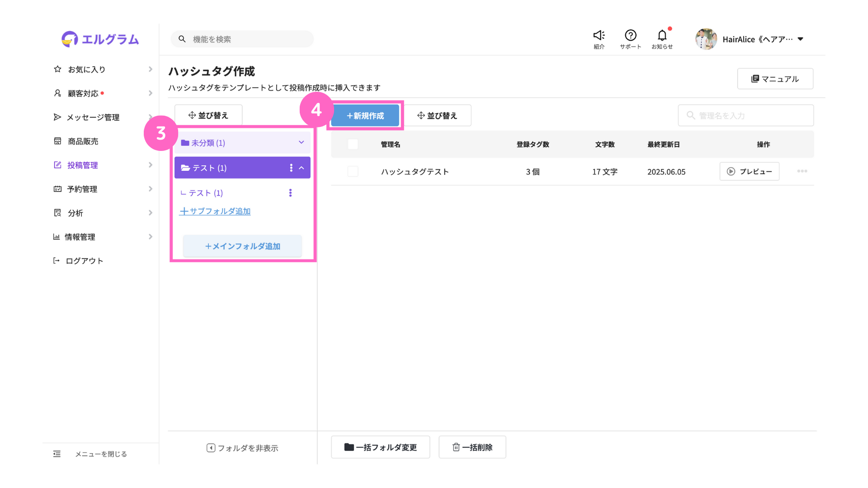Expand the 未分類 (1) folder chevron
Image resolution: width=868 pixels, height=488 pixels.
[x=302, y=142]
